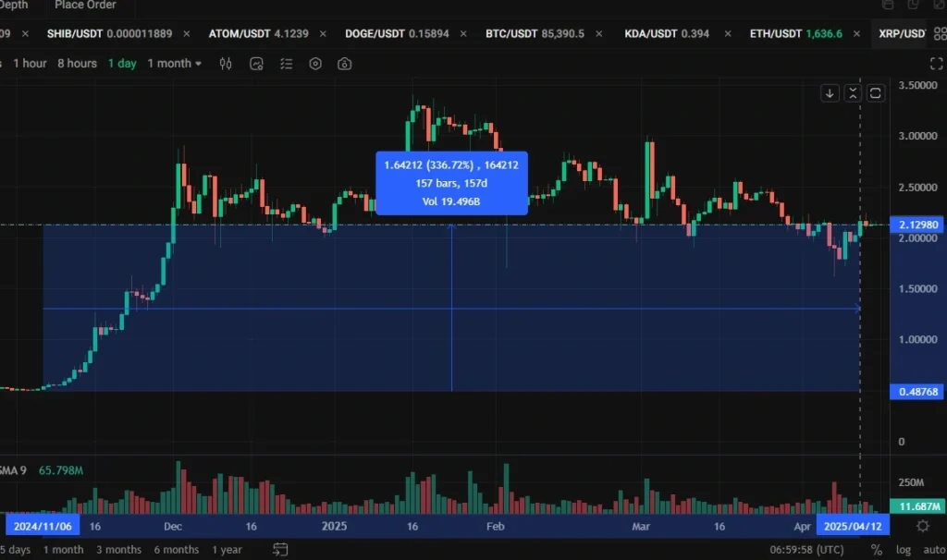This screenshot has height=560, width=947.
Task: Close the BTC/USDT tab
Action: pyautogui.click(x=598, y=34)
